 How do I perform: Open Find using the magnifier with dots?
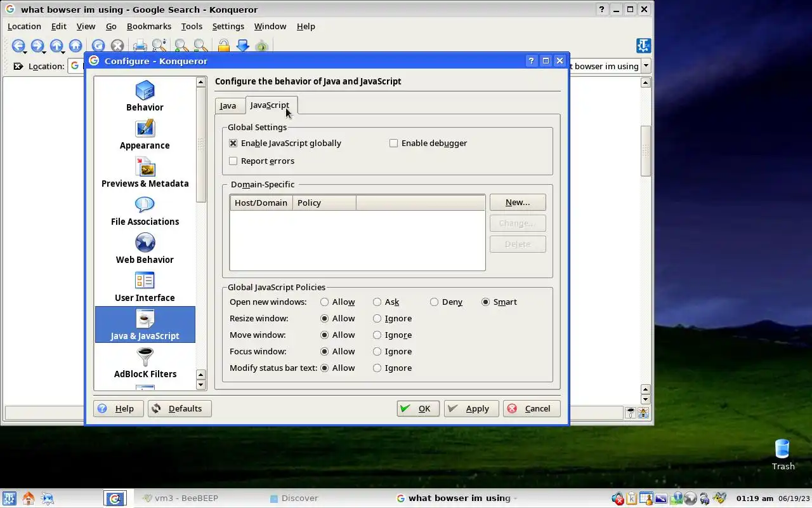[x=159, y=46]
